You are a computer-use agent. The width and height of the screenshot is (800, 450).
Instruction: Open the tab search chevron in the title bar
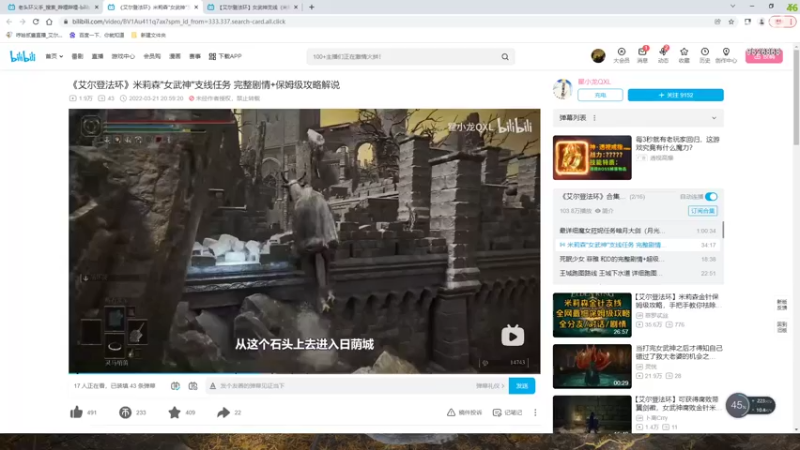(733, 6)
